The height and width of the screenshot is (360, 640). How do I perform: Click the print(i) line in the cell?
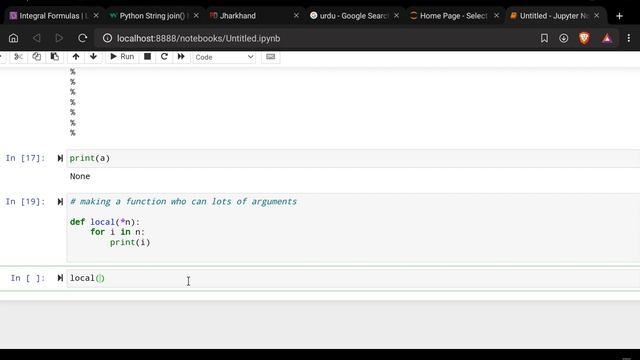(130, 242)
